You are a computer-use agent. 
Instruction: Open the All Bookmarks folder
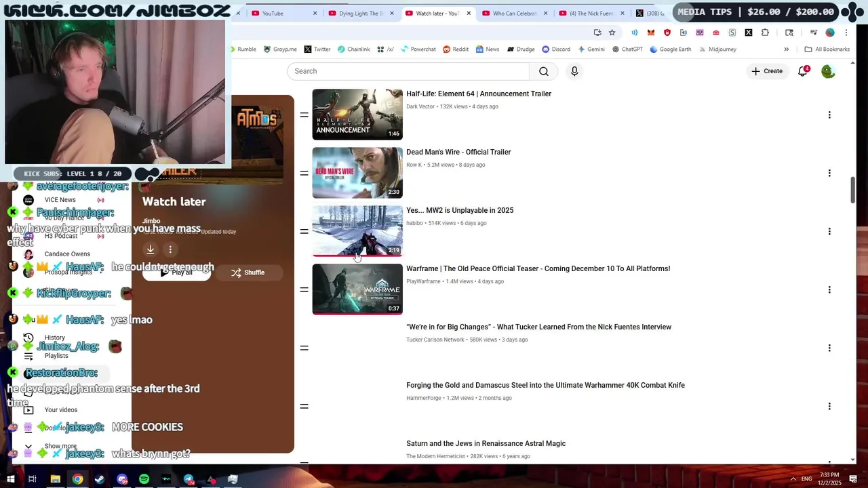point(827,49)
